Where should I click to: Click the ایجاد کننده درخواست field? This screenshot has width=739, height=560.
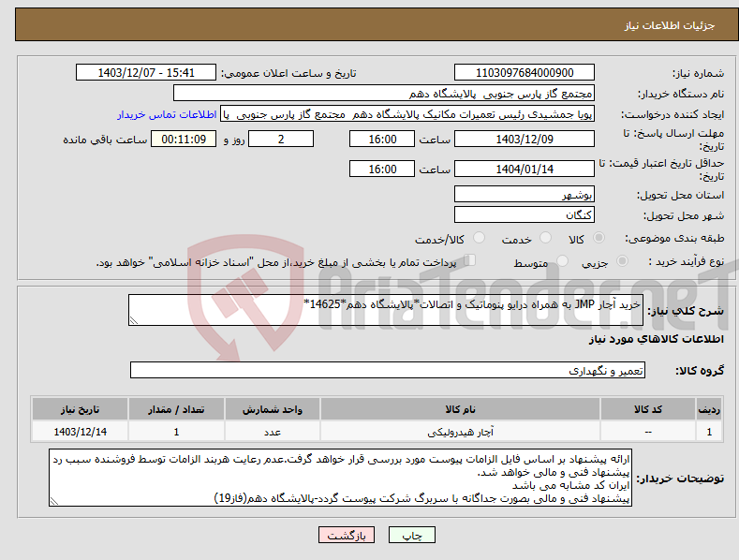[x=407, y=114]
